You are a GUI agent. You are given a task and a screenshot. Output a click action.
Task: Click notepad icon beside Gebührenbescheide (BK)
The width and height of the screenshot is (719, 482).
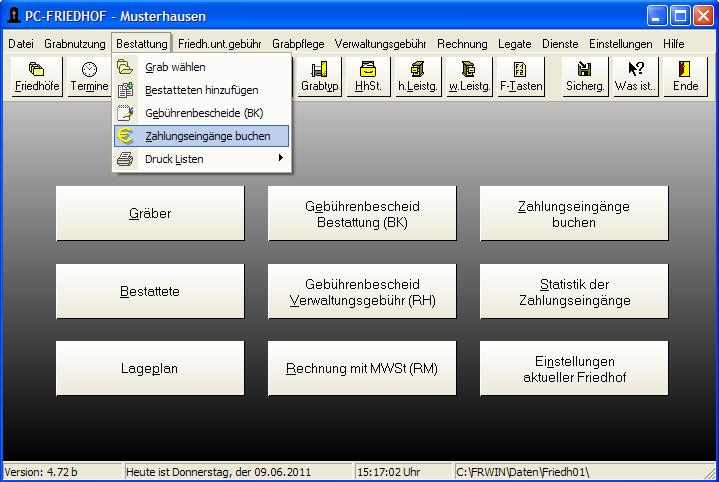pos(125,113)
